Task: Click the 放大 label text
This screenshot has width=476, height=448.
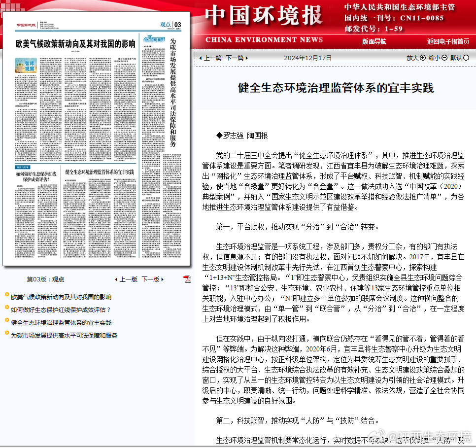Action: coord(412,58)
